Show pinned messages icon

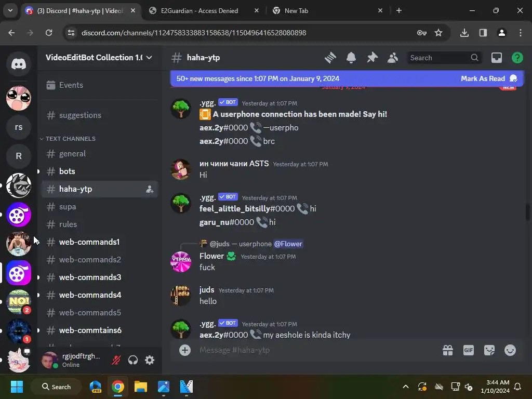point(372,58)
